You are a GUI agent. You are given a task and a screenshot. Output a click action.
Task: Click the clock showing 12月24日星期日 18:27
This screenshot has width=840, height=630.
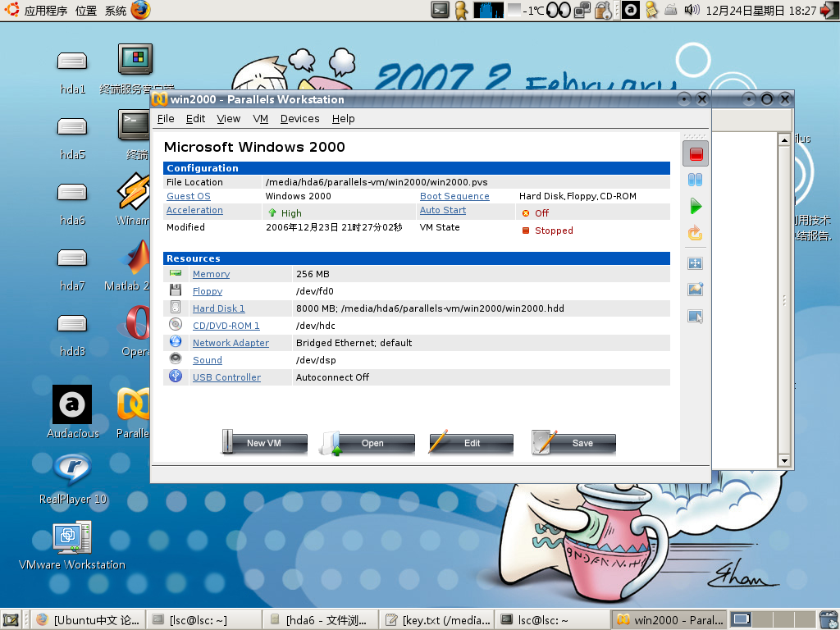point(761,10)
